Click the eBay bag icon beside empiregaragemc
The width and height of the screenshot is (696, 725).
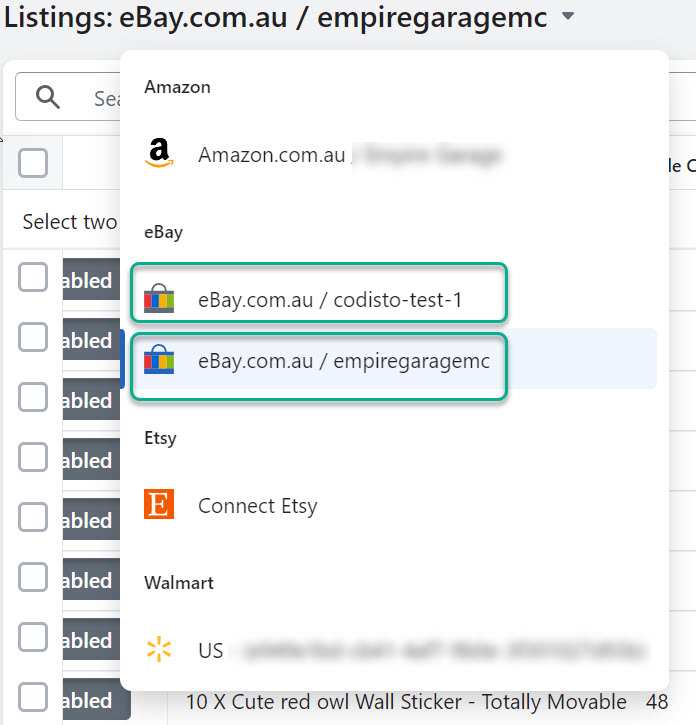pyautogui.click(x=159, y=359)
